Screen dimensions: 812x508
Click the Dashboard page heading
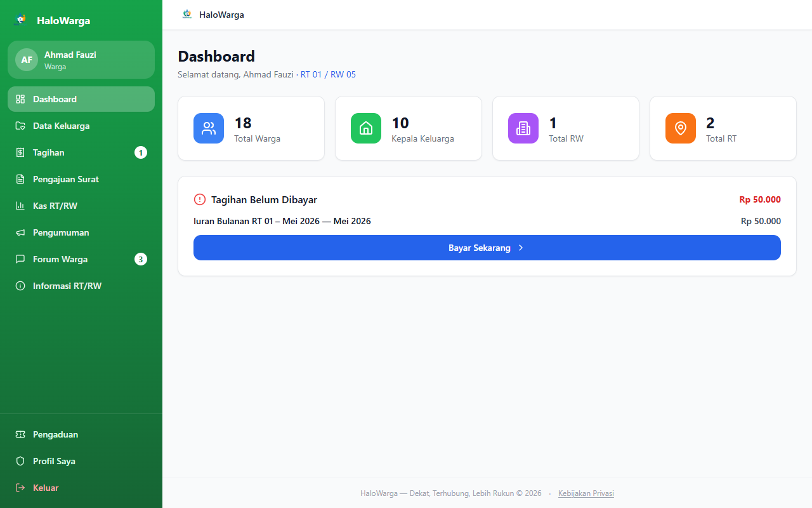216,57
